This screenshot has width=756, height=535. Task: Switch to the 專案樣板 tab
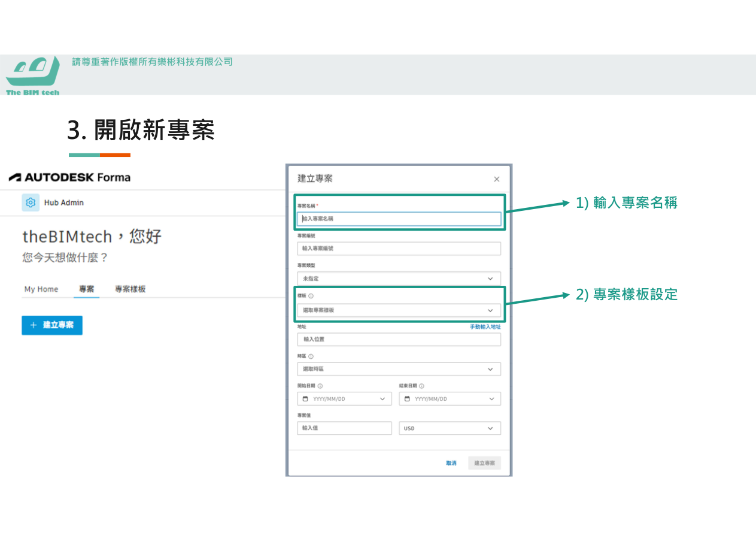[130, 289]
